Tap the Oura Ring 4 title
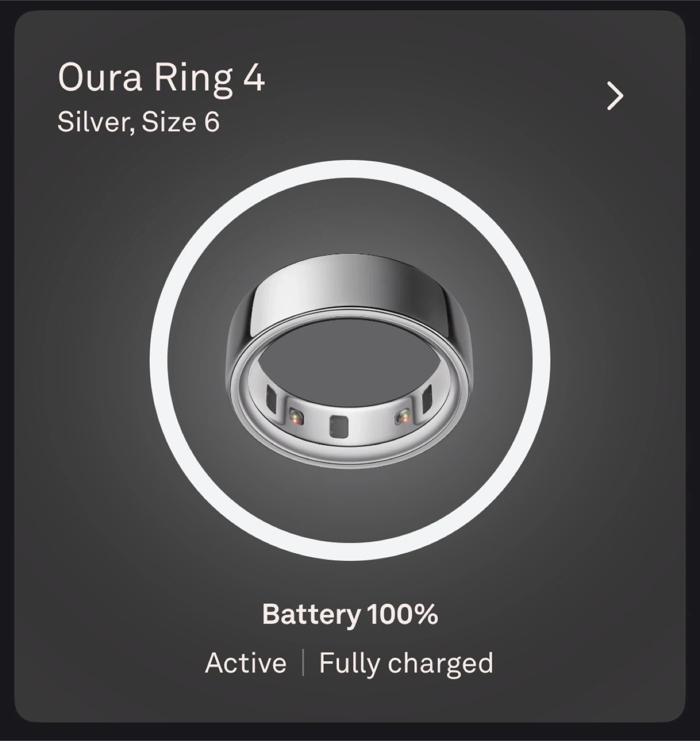 [x=161, y=78]
